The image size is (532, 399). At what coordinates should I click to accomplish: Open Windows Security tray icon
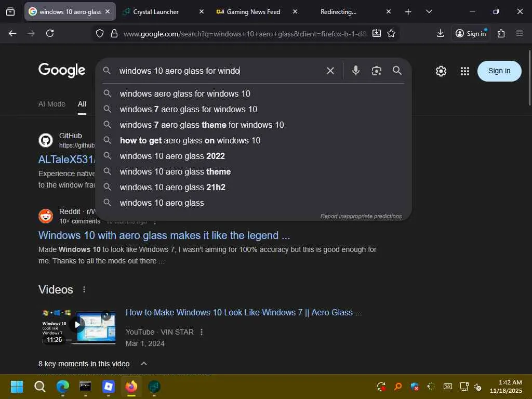click(414, 386)
